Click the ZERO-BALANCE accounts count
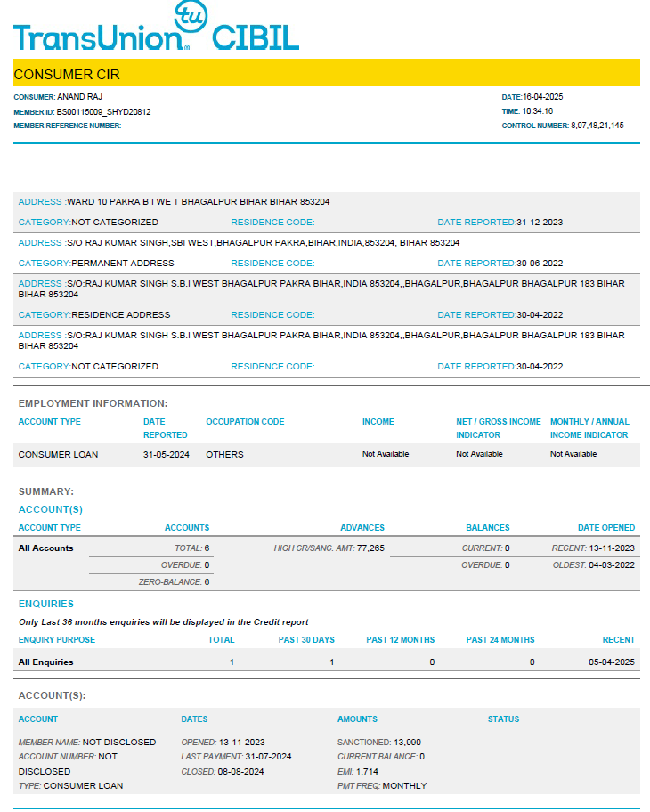 coord(207,582)
